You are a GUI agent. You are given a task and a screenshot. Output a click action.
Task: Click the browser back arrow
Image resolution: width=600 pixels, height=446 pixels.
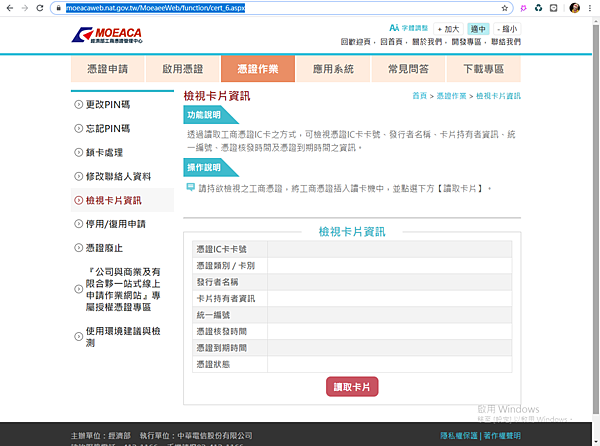point(10,8)
